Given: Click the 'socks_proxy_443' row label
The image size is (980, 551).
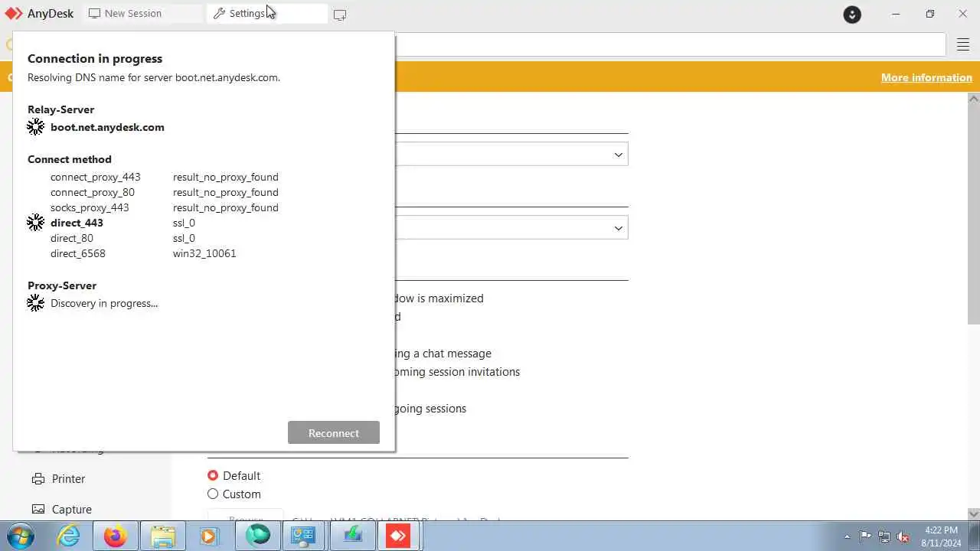Looking at the screenshot, I should (x=90, y=207).
